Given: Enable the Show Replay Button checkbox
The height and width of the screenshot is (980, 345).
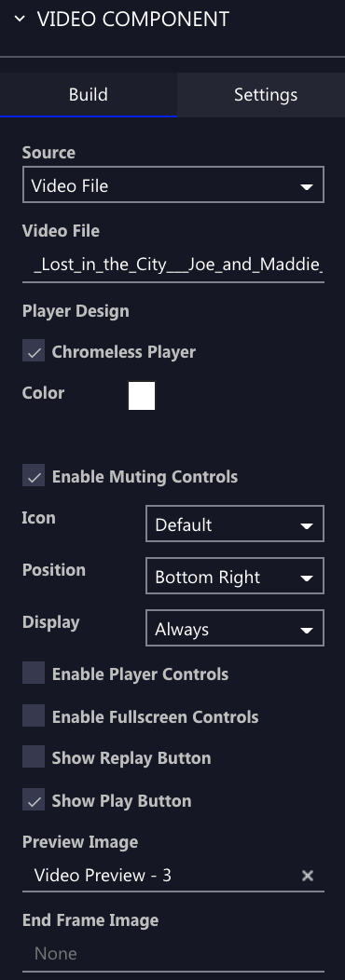Looking at the screenshot, I should pyautogui.click(x=34, y=756).
